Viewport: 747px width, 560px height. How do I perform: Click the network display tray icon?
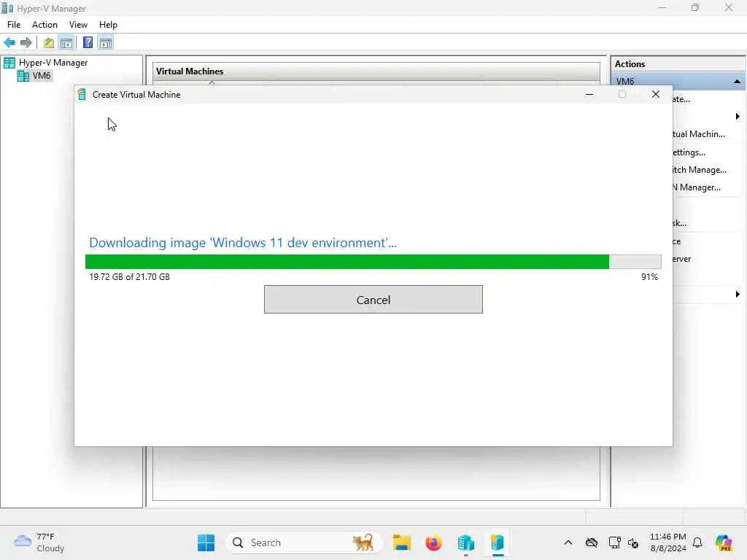pos(614,542)
